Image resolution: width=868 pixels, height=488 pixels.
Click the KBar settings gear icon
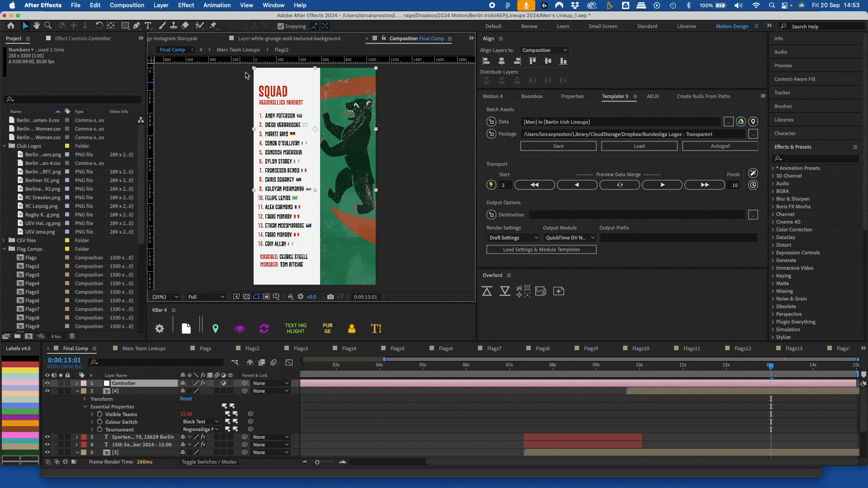click(x=160, y=328)
